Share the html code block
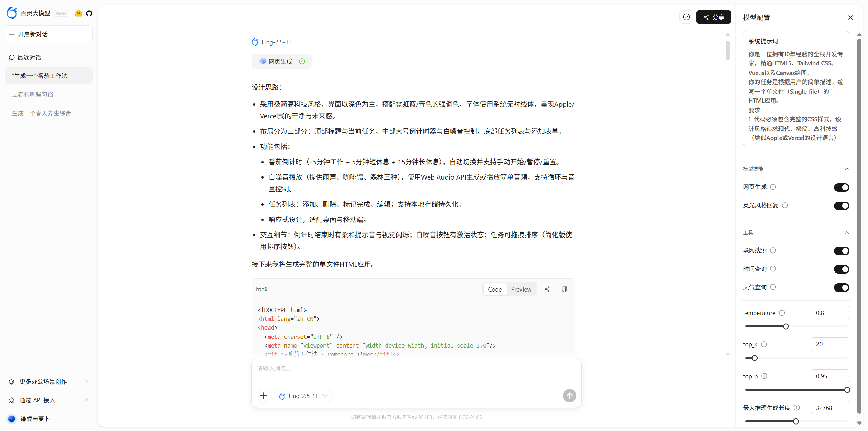Screen dimensions: 868x431 [547, 289]
